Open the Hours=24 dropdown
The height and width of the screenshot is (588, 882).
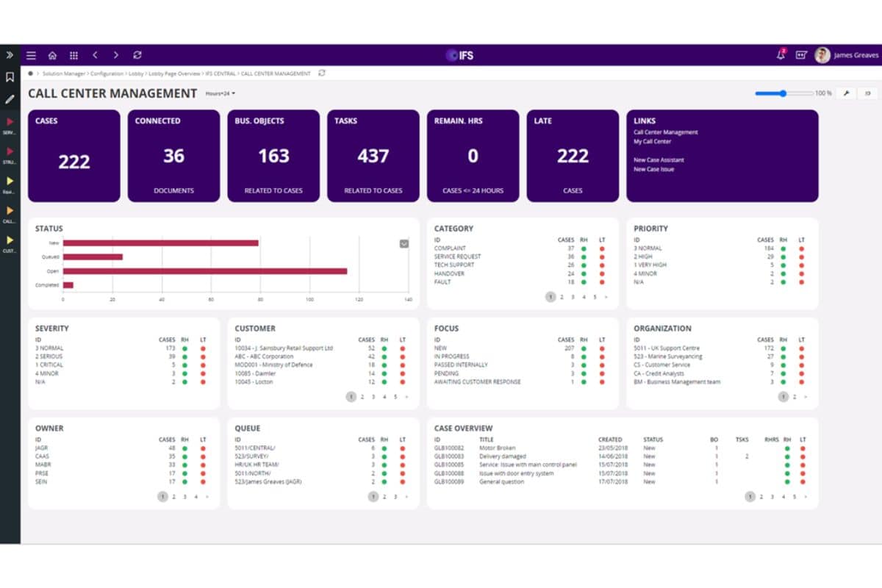(x=220, y=94)
